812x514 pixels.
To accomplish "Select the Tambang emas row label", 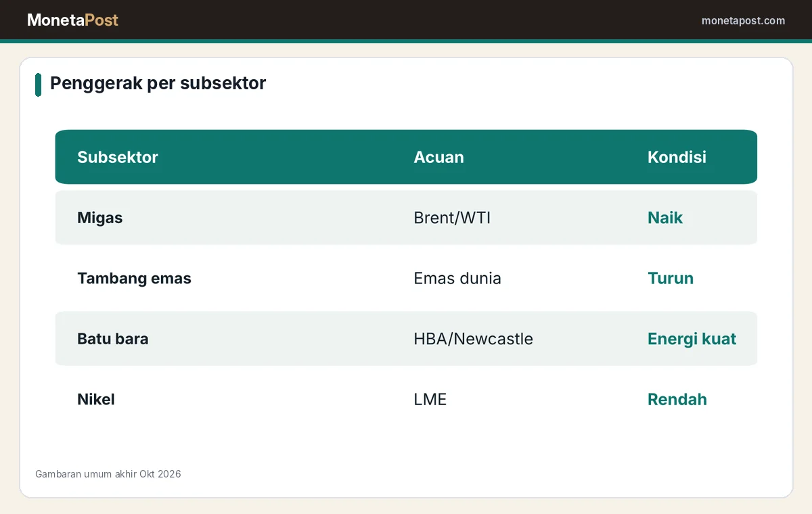I will click(x=134, y=278).
